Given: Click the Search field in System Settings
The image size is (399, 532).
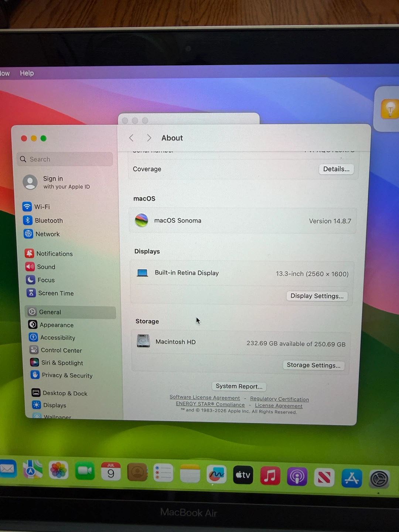Looking at the screenshot, I should (65, 159).
